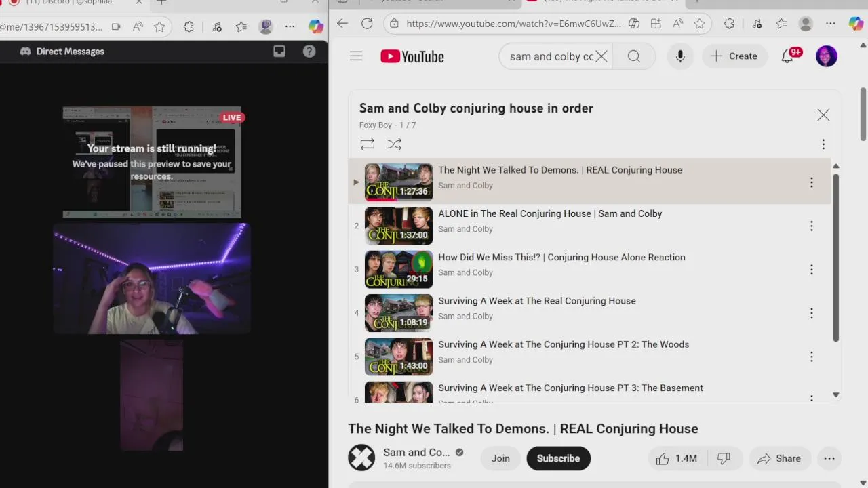Click the 1:08:19 video thumbnail
This screenshot has height=488, width=868.
(x=399, y=313)
